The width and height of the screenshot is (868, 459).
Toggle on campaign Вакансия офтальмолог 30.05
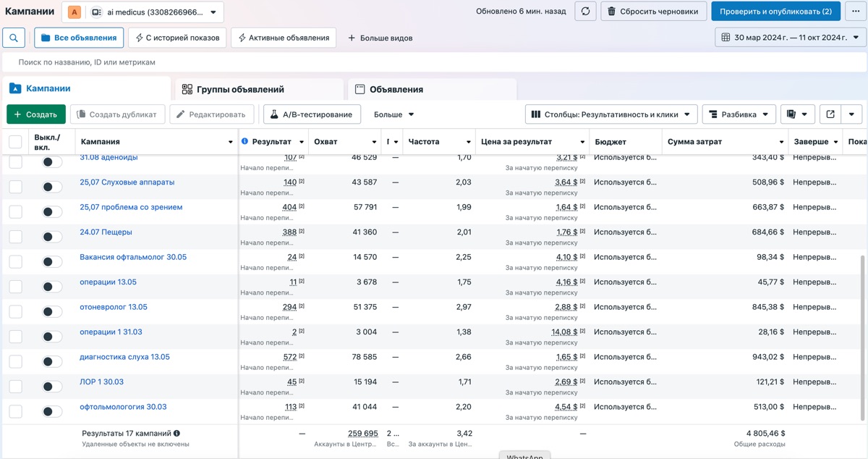(51, 262)
